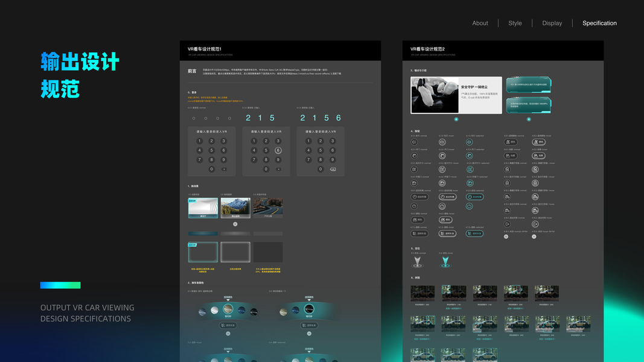Close the three-color picker with its X
The image size is (644, 362).
pyautogui.click(x=309, y=334)
